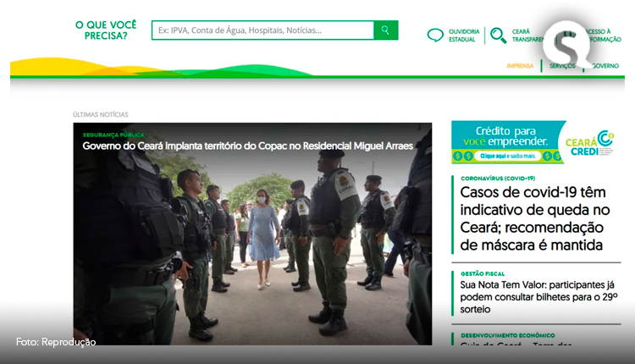Click the Ouvidoria Estadual speech bubble icon
Screen dimensions: 635x364
pos(435,36)
